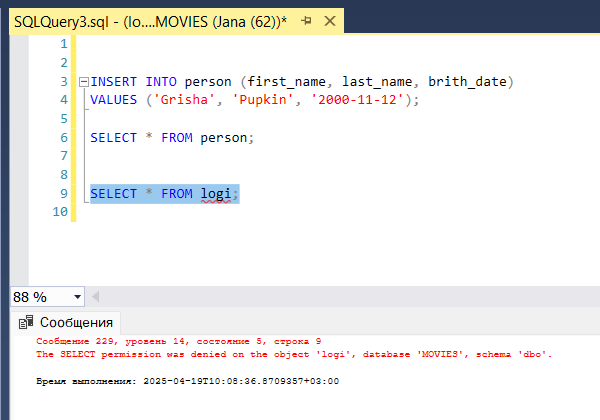Click 'person' table name on line 3
The width and height of the screenshot is (600, 420).
(x=208, y=82)
